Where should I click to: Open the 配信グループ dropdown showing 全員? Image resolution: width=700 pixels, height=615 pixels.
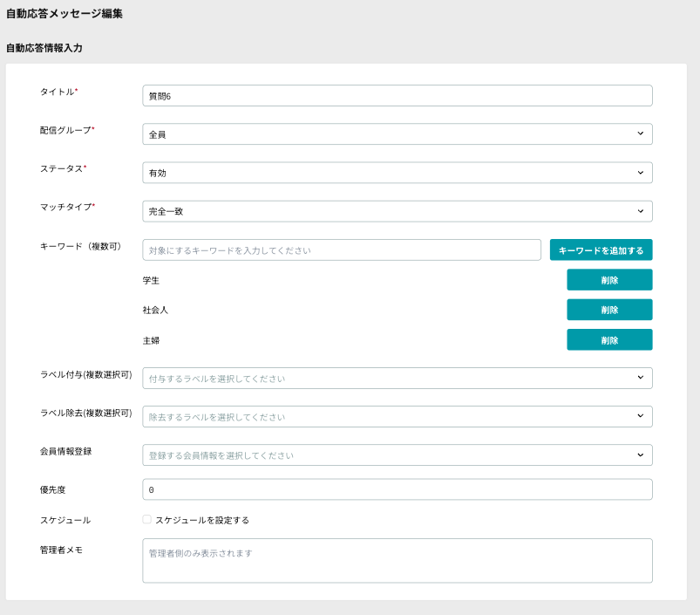(x=397, y=134)
